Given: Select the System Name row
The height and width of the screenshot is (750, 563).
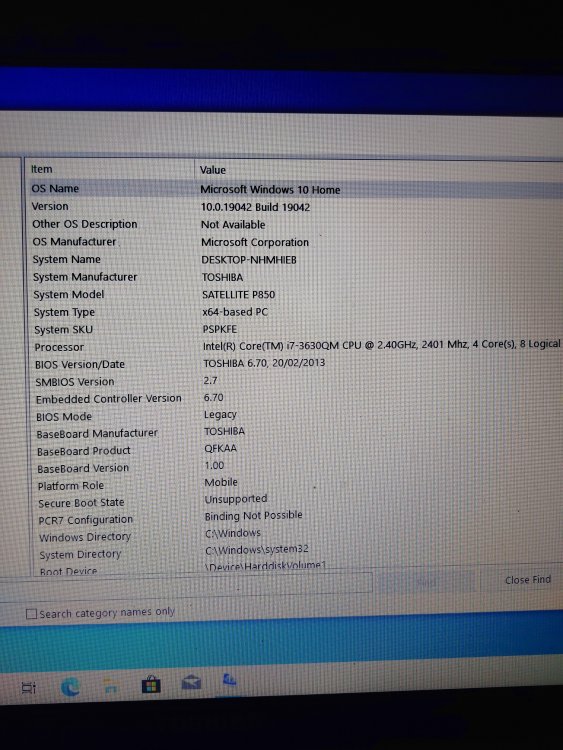Looking at the screenshot, I should click(x=66, y=259).
